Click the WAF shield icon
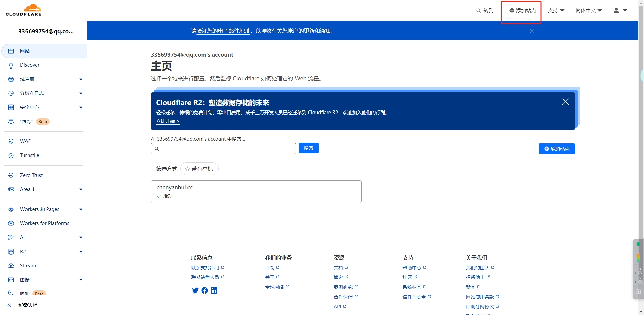 (11, 141)
